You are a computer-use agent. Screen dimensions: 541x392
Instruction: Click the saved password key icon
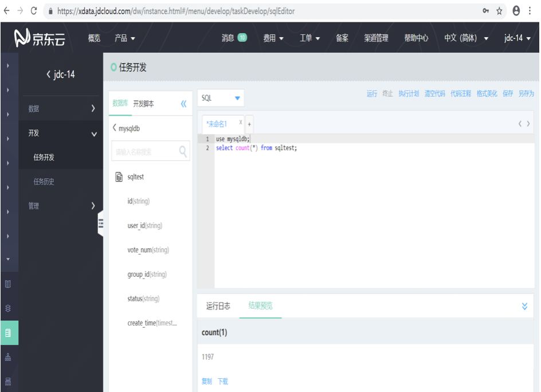486,11
